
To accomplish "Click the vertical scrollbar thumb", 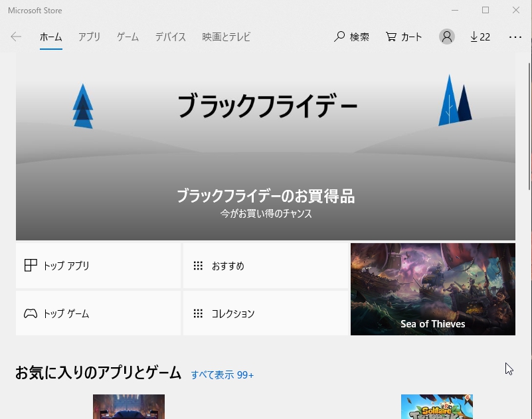I will point(530,126).
